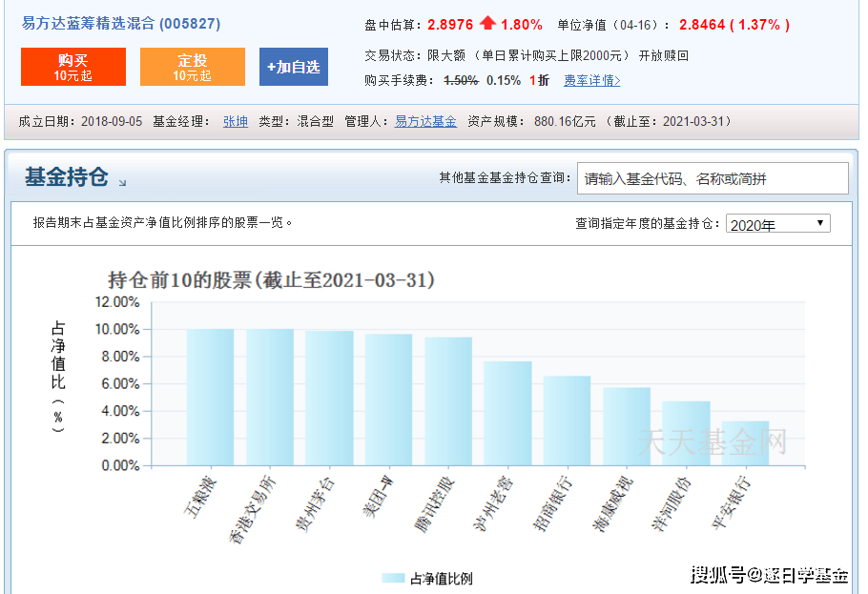This screenshot has width=868, height=594.
Task: Open the 费率详情 fee details link
Action: (x=591, y=80)
